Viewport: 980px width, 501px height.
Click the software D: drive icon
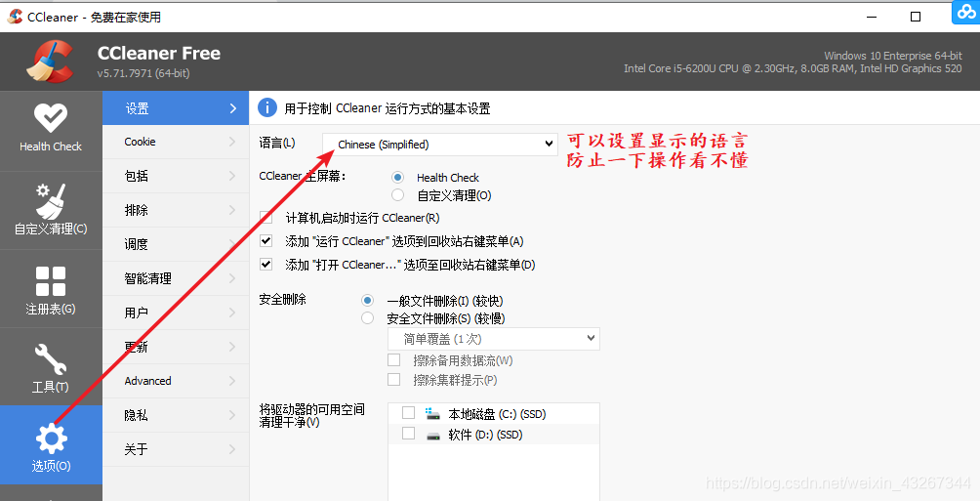pyautogui.click(x=433, y=436)
